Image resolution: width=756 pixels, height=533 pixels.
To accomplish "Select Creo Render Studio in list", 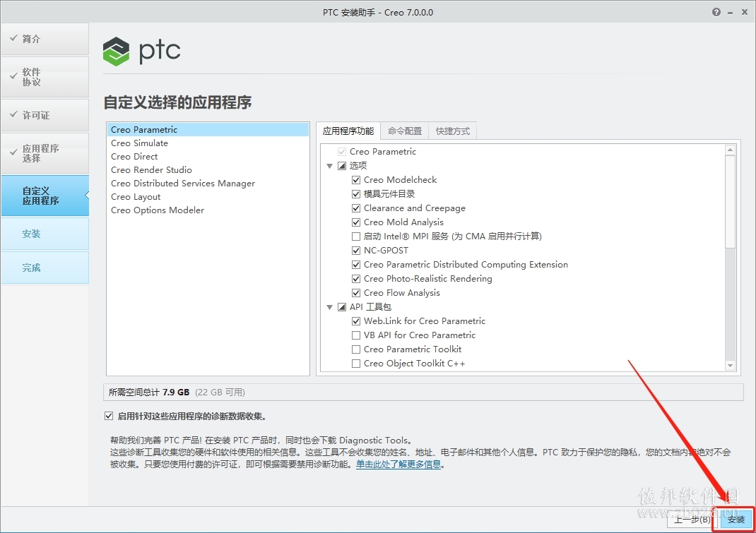I will click(208, 170).
